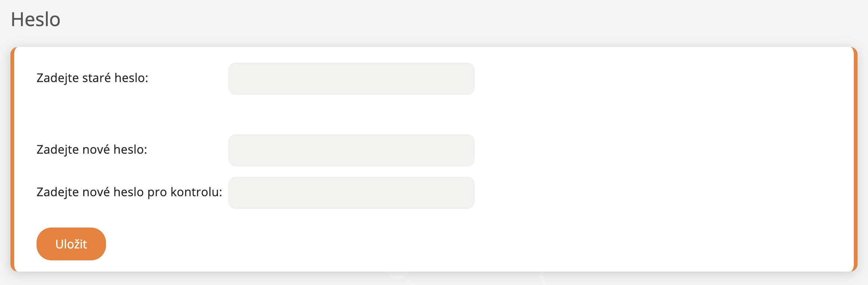Click the first text box in the form

351,79
